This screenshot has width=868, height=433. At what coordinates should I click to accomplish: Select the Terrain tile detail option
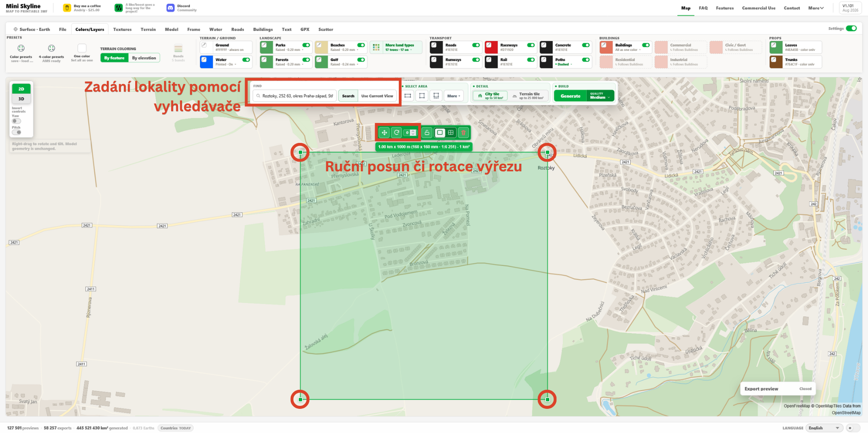coord(528,96)
